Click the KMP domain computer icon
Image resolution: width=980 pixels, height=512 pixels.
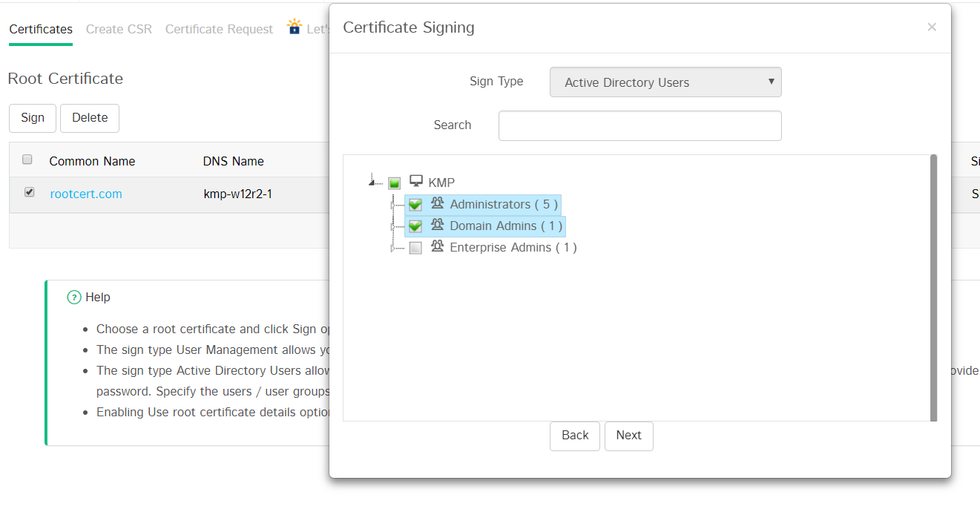pos(416,181)
